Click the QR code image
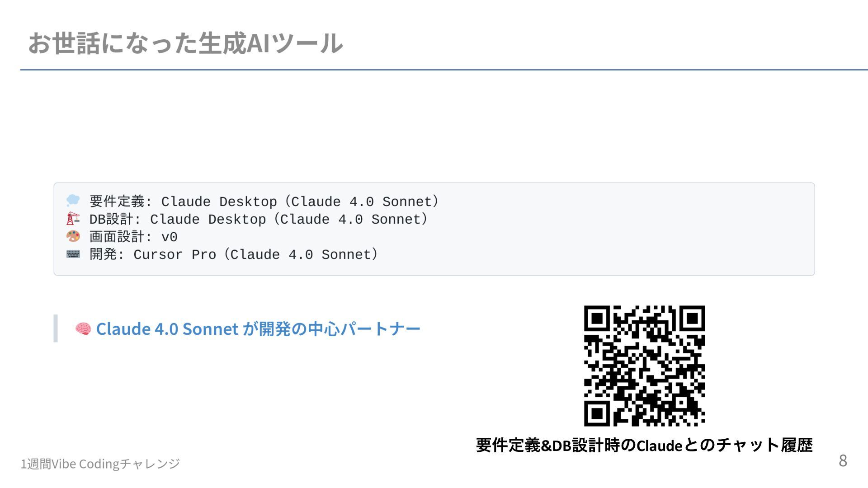 644,366
